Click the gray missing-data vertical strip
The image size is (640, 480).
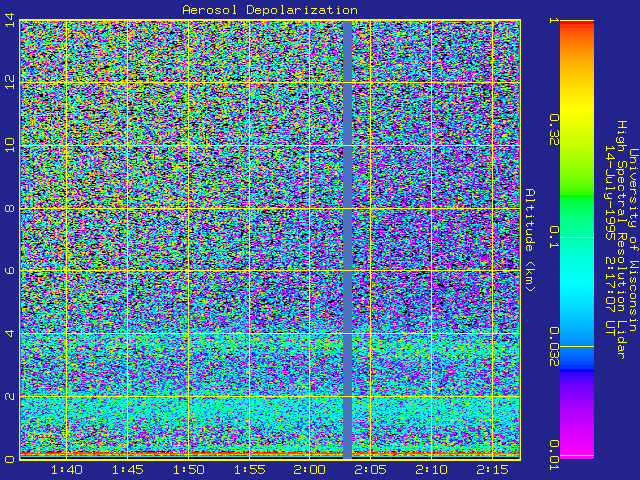coord(347,240)
